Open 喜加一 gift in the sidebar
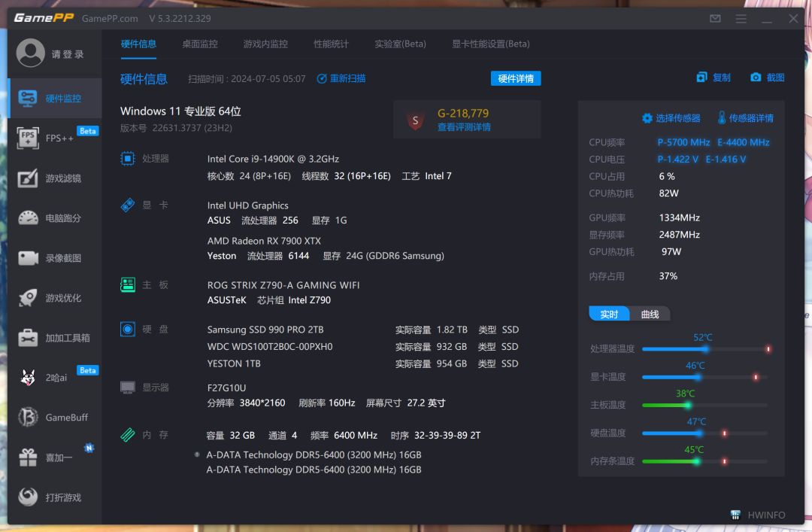This screenshot has width=812, height=532. (54, 458)
